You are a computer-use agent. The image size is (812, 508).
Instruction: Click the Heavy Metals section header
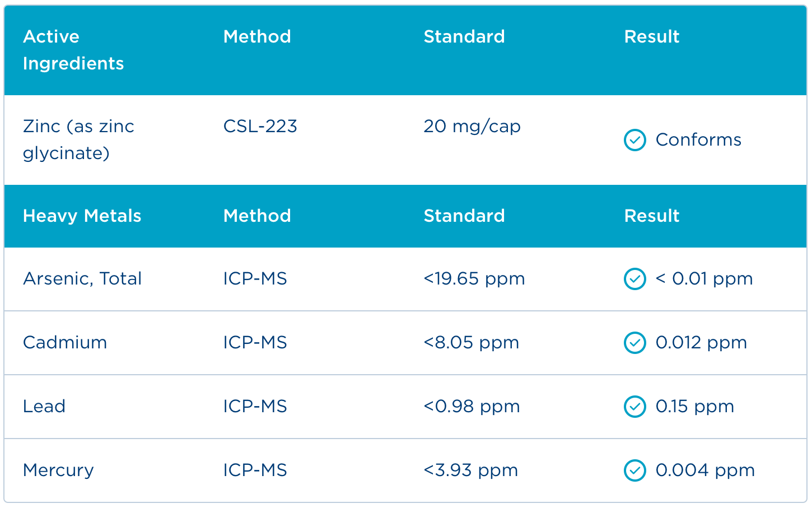[82, 216]
